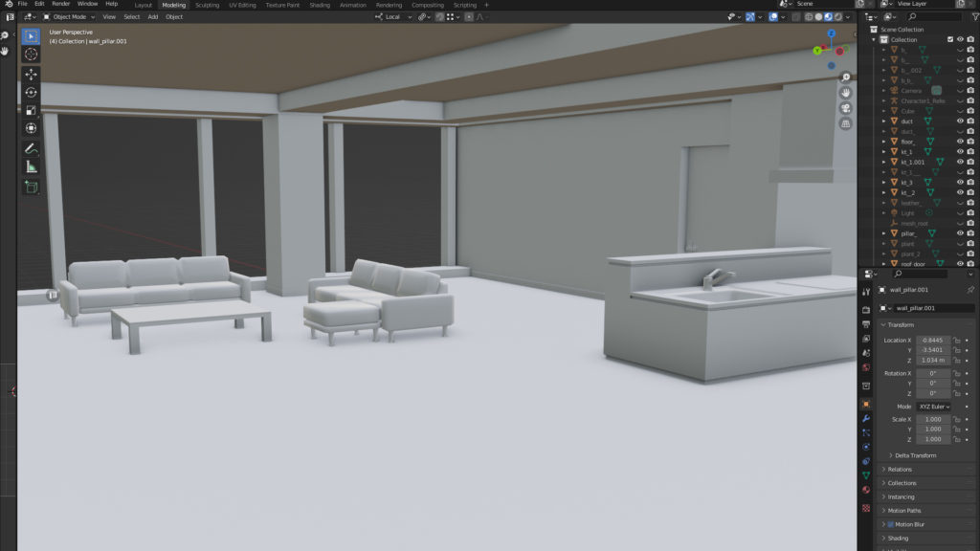Switch to the Sculpting workspace tab
This screenshot has width=980, height=551.
click(207, 5)
